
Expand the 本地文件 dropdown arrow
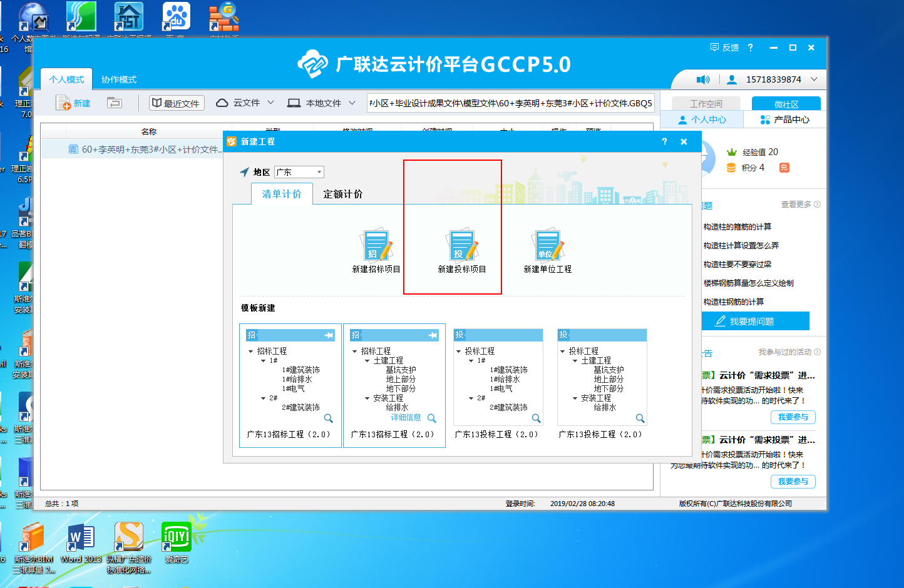(x=352, y=103)
